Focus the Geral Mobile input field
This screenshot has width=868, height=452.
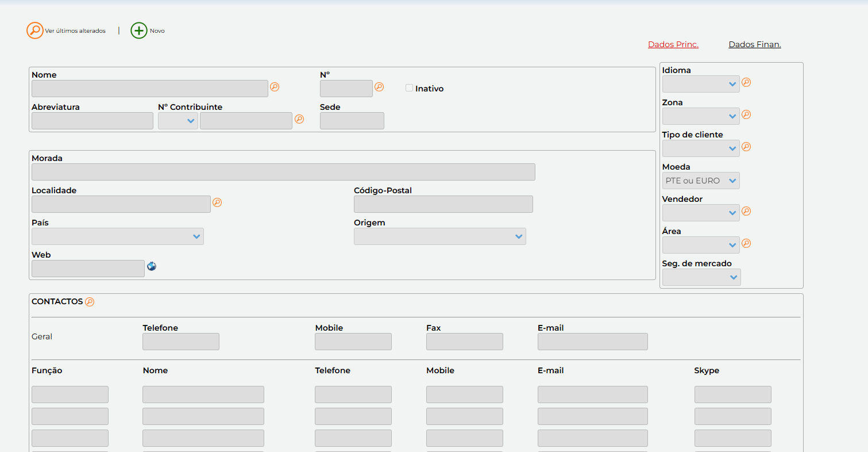[353, 342]
